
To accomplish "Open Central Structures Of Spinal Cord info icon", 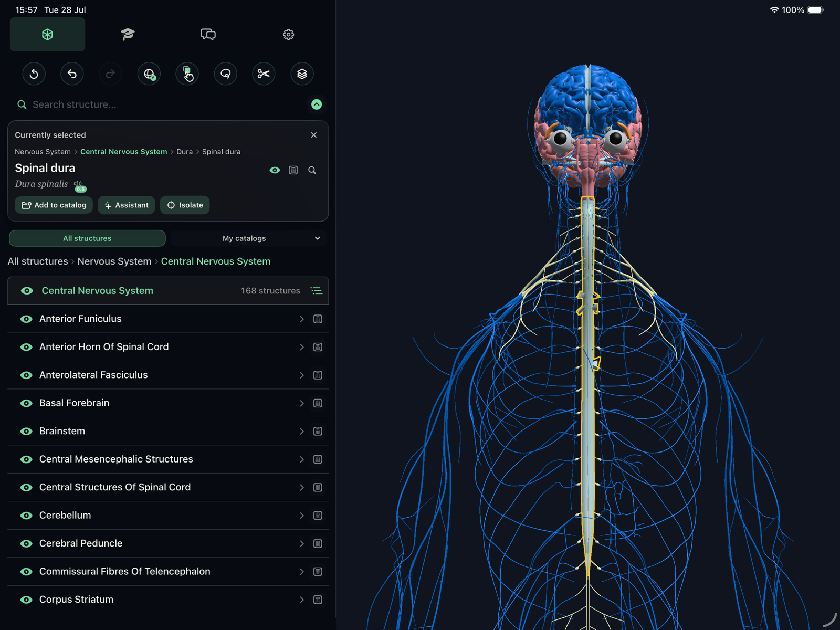I will click(318, 488).
